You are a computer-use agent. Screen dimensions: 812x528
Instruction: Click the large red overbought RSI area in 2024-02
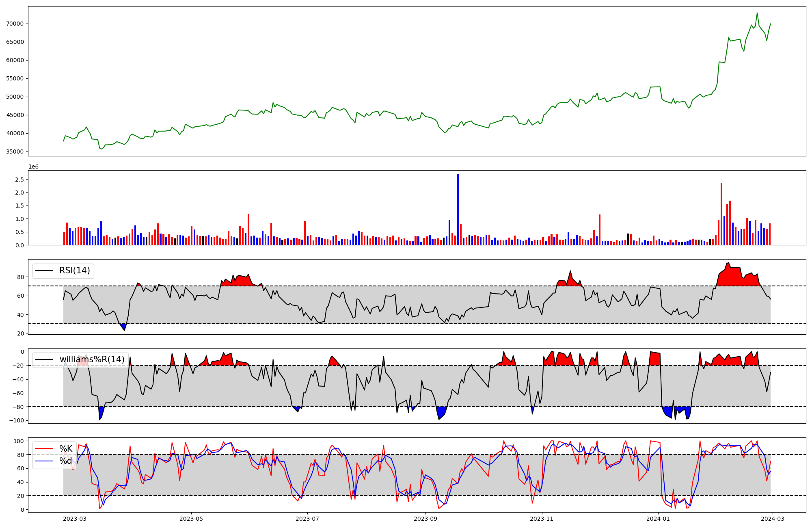coord(735,276)
